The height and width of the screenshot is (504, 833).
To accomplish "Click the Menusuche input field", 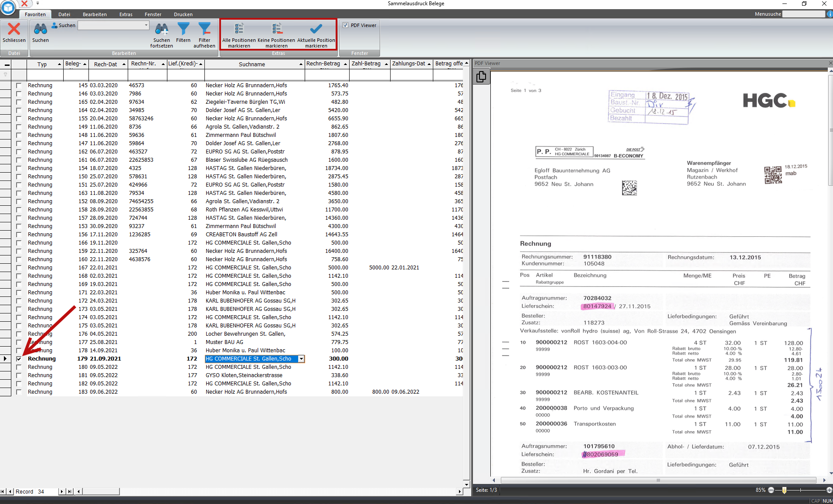I will (803, 14).
